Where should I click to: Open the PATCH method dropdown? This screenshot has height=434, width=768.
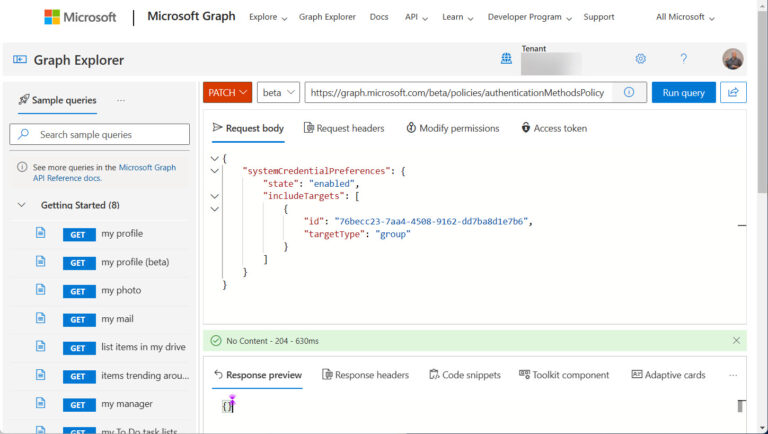coord(227,92)
